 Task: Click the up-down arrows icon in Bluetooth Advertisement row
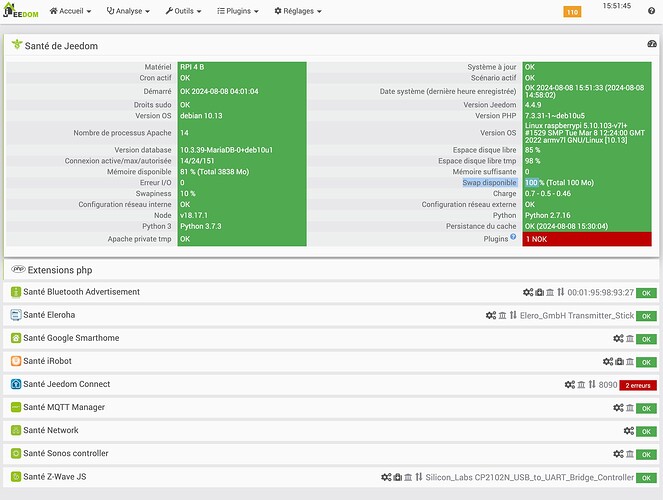pyautogui.click(x=561, y=292)
